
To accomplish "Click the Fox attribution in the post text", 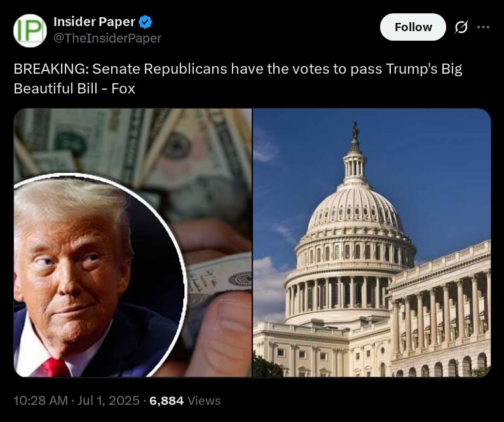I will pyautogui.click(x=123, y=88).
